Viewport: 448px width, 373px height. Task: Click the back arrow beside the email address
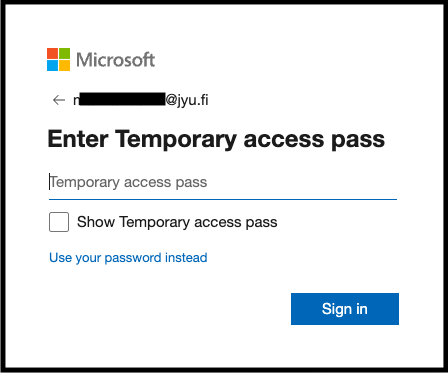59,100
